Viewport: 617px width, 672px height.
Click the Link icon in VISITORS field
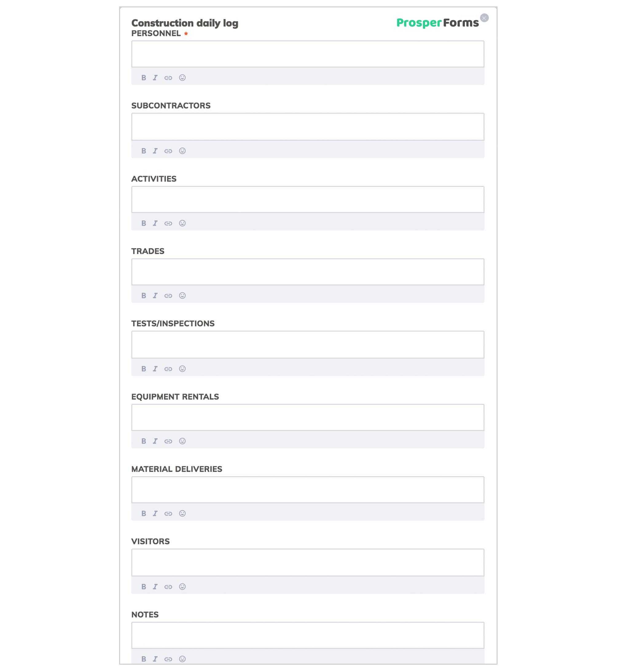(169, 586)
